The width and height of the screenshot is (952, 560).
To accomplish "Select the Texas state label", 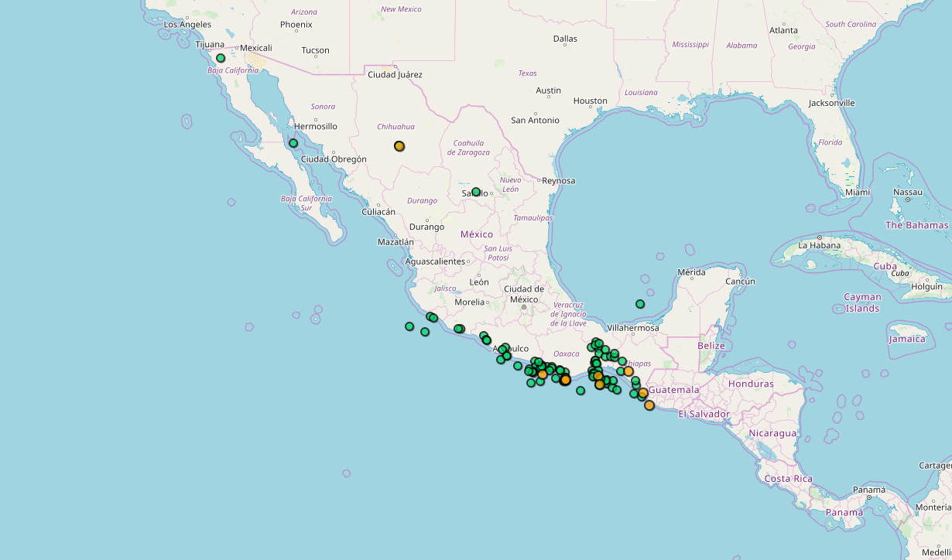I will (x=527, y=73).
